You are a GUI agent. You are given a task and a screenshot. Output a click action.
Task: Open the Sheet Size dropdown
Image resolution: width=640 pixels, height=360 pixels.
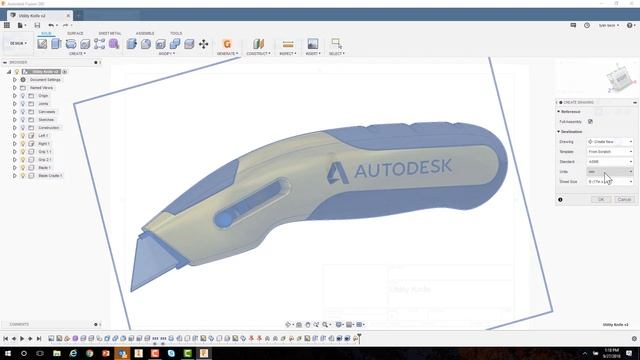pyautogui.click(x=610, y=181)
